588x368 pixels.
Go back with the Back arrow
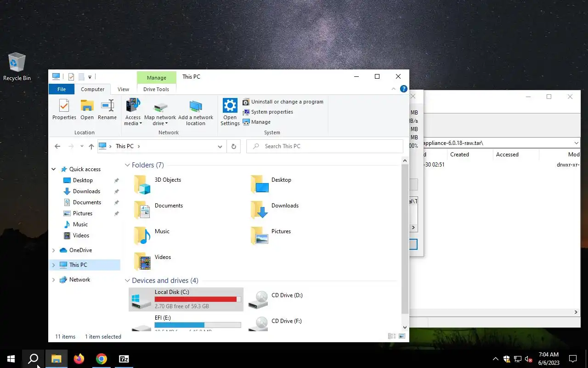(57, 146)
